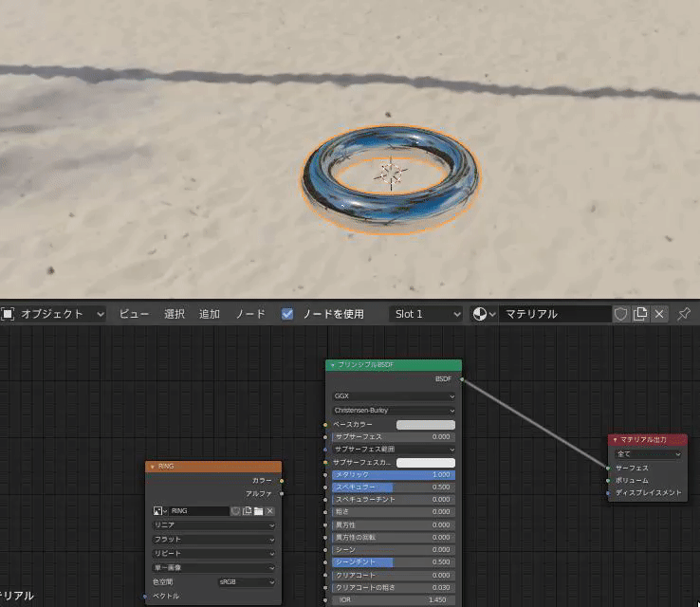Collapse the RING image texture node

click(152, 467)
